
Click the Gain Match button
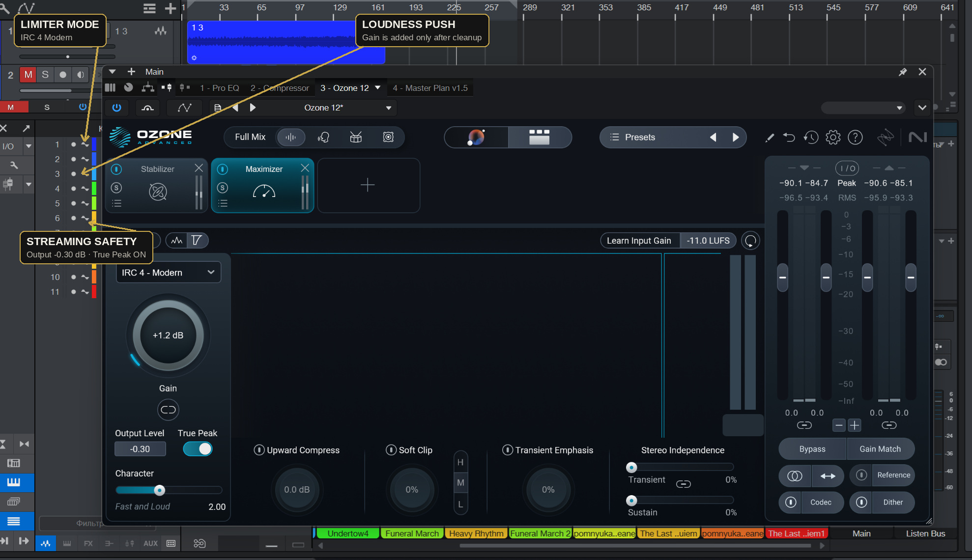[880, 449]
